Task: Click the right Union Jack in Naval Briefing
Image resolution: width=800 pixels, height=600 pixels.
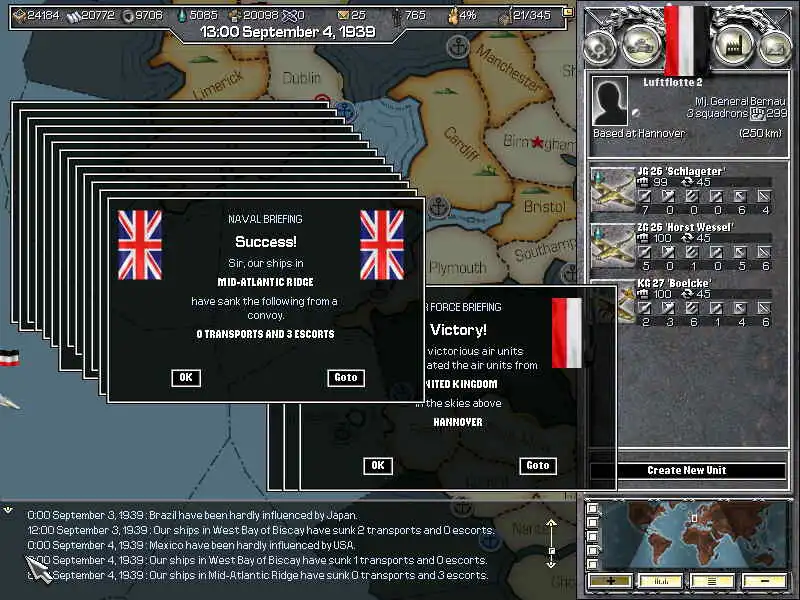Action: 382,245
